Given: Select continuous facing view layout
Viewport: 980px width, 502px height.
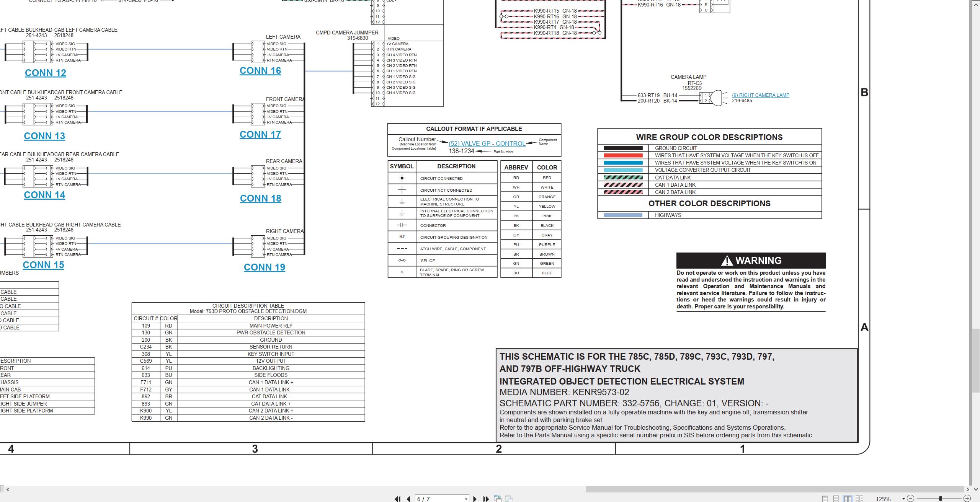Looking at the screenshot, I should coord(859,499).
